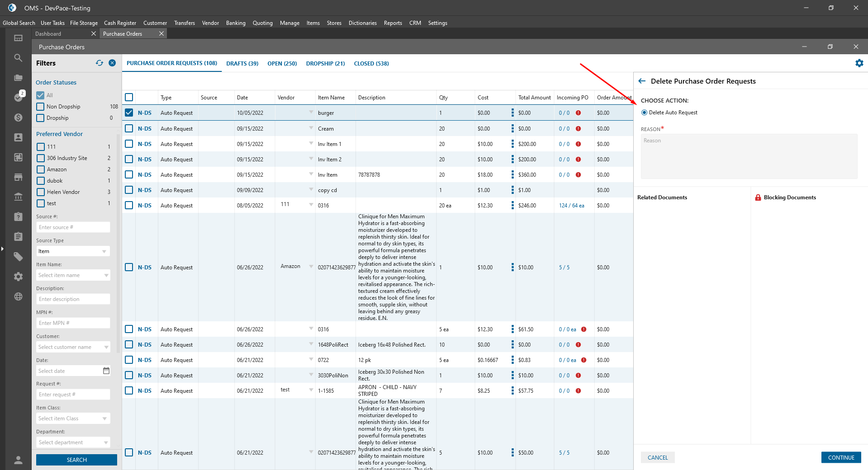This screenshot has height=470, width=868.
Task: Click the user profile icon at sidebar bottom
Action: [x=18, y=460]
